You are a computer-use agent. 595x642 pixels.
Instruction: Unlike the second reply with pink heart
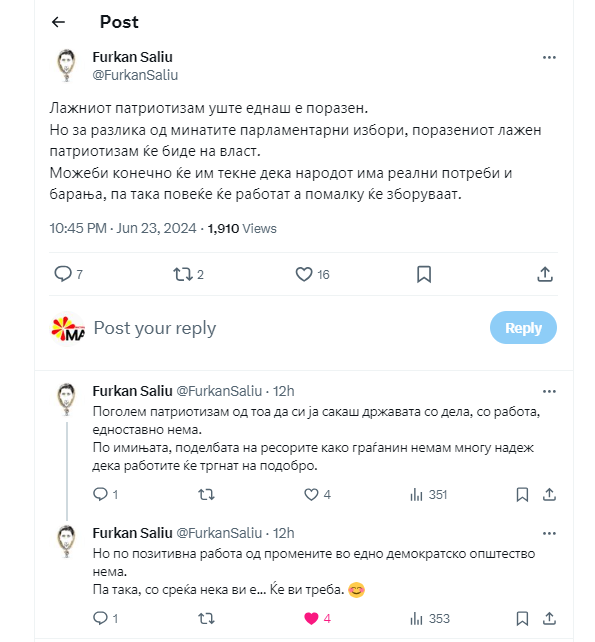coord(311,618)
